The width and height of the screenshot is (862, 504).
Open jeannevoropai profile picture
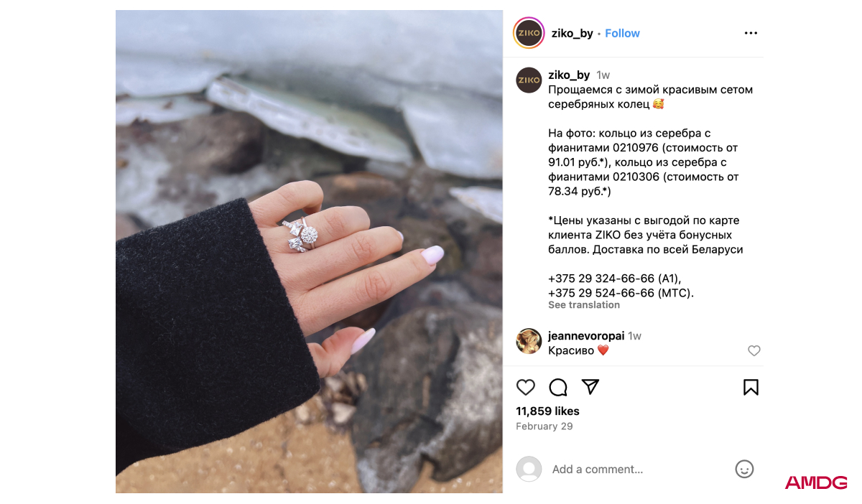click(x=529, y=341)
